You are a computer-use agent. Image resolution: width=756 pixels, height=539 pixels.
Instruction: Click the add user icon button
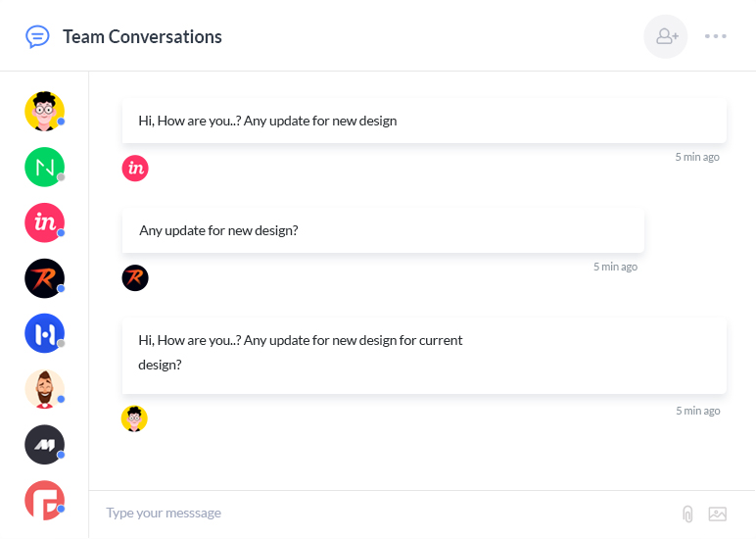666,36
